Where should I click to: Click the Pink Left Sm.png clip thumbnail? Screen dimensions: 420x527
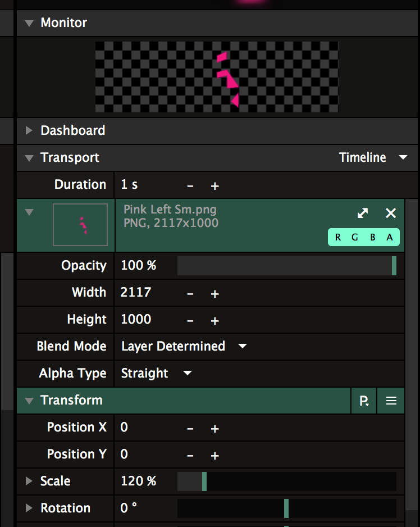coord(80,225)
